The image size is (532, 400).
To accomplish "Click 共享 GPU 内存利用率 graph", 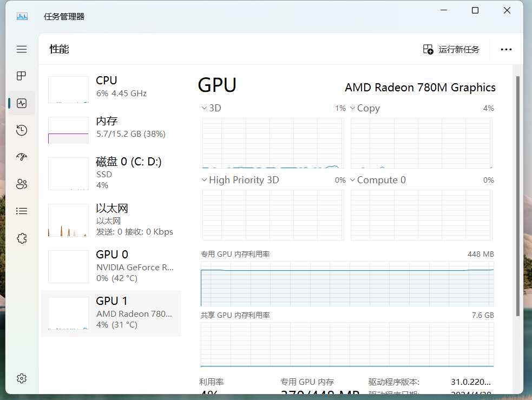I will click(347, 344).
